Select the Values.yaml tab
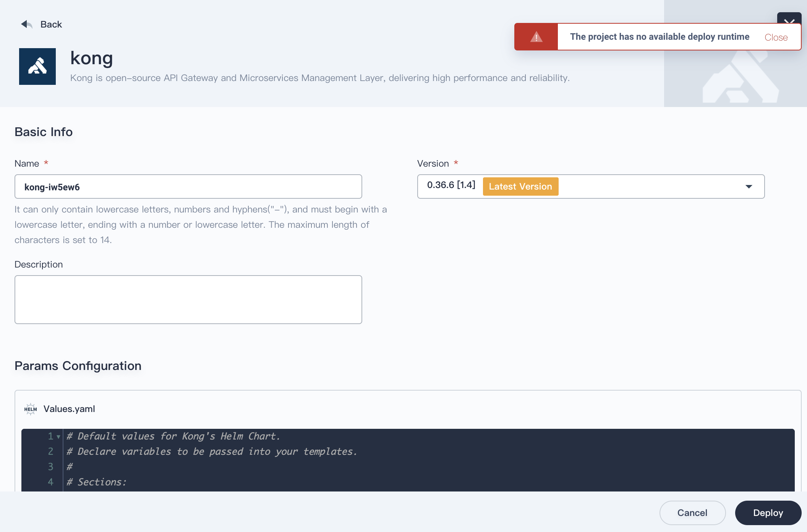 click(69, 409)
